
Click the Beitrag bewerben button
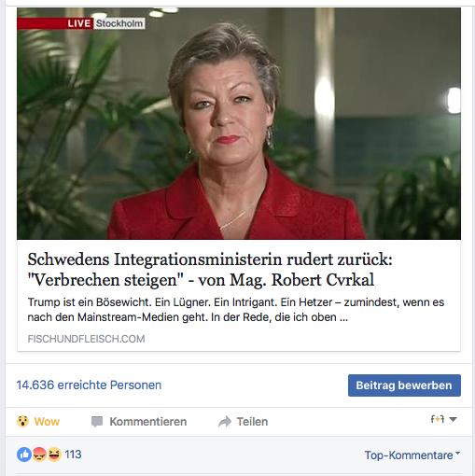(404, 385)
